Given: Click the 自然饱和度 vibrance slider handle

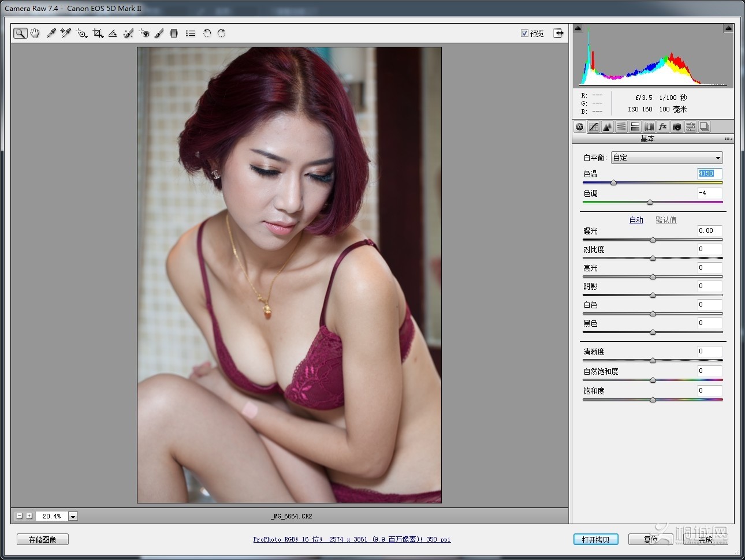Looking at the screenshot, I should (653, 380).
